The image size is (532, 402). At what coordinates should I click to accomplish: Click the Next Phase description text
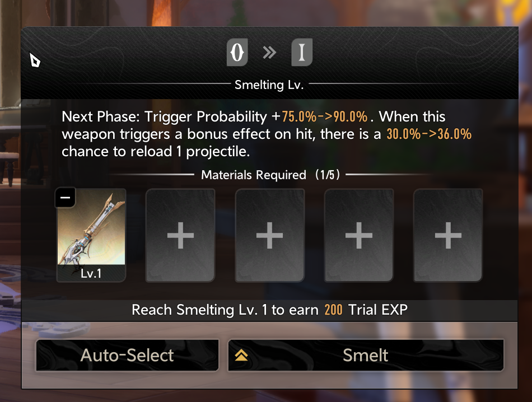267,134
